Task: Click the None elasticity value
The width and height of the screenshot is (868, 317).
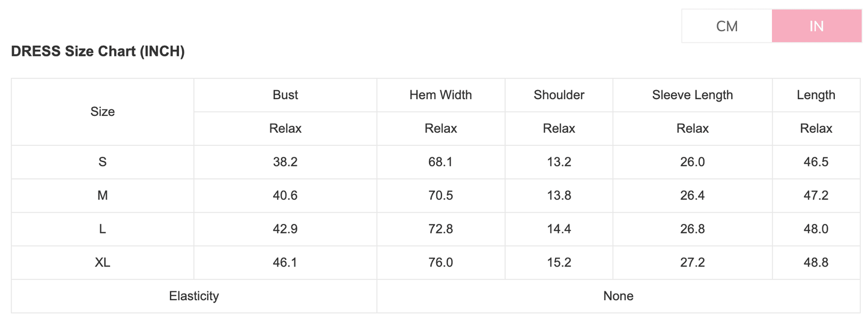Action: pyautogui.click(x=618, y=296)
